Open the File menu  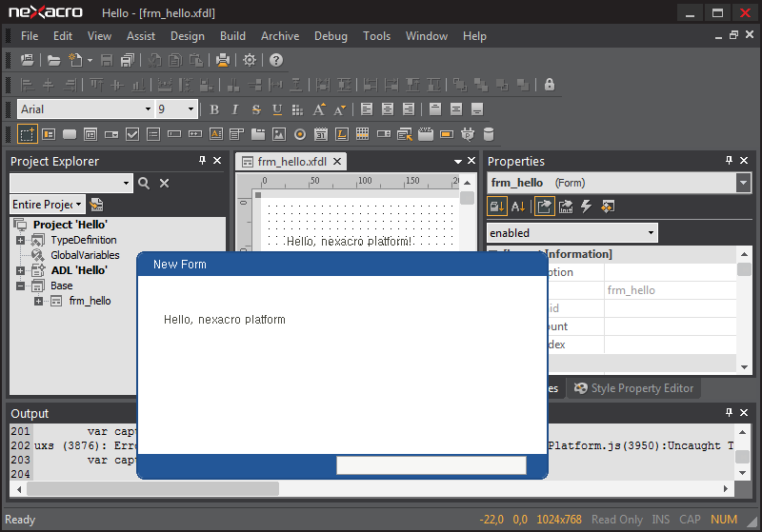click(30, 36)
